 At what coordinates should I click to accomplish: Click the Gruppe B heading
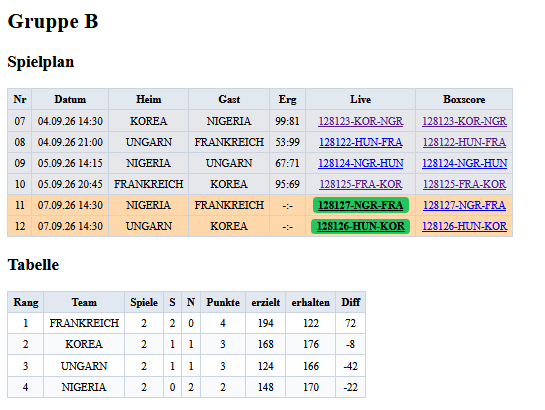pos(53,22)
